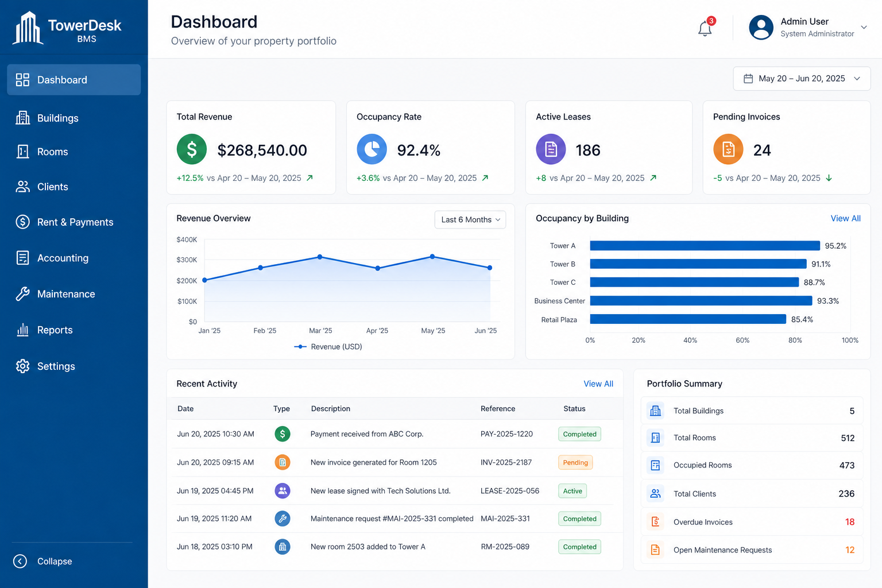This screenshot has height=588, width=882.
Task: Click the Occupied Rooms icon
Action: [655, 465]
